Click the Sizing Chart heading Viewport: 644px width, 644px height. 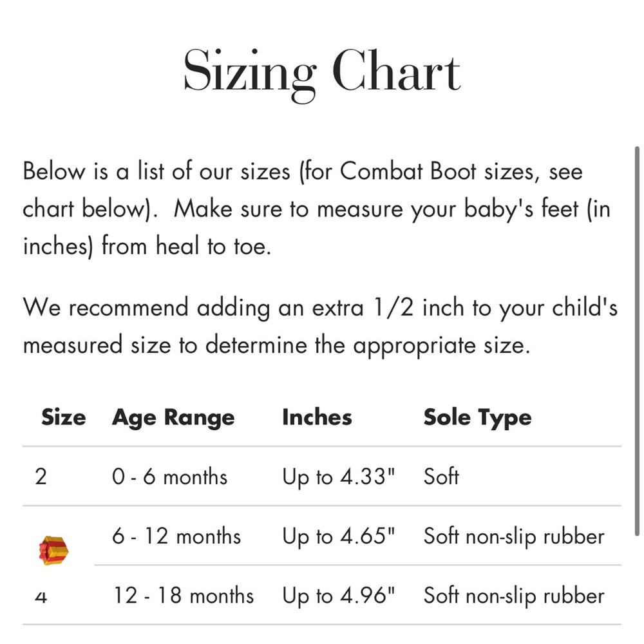[321, 73]
